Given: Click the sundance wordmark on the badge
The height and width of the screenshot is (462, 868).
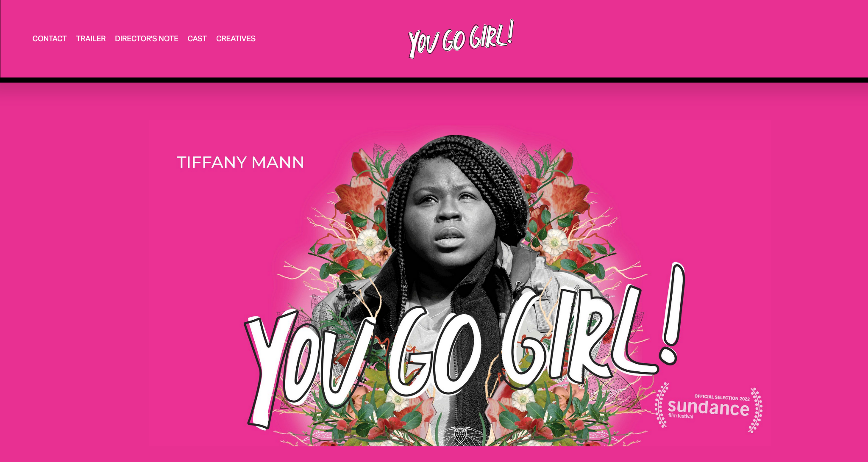Looking at the screenshot, I should [709, 407].
